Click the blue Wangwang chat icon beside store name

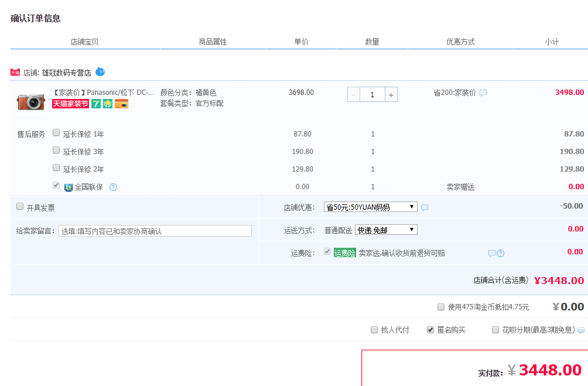(100, 71)
